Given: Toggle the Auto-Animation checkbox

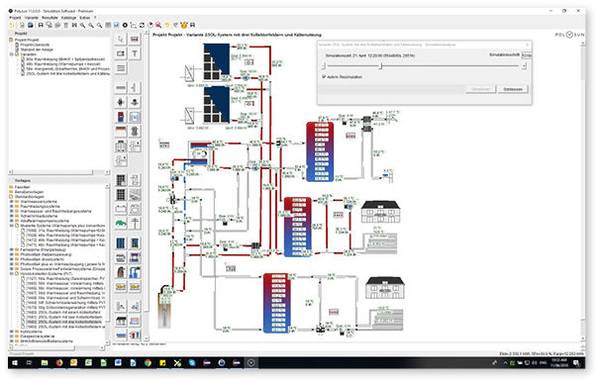Looking at the screenshot, I should point(324,77).
